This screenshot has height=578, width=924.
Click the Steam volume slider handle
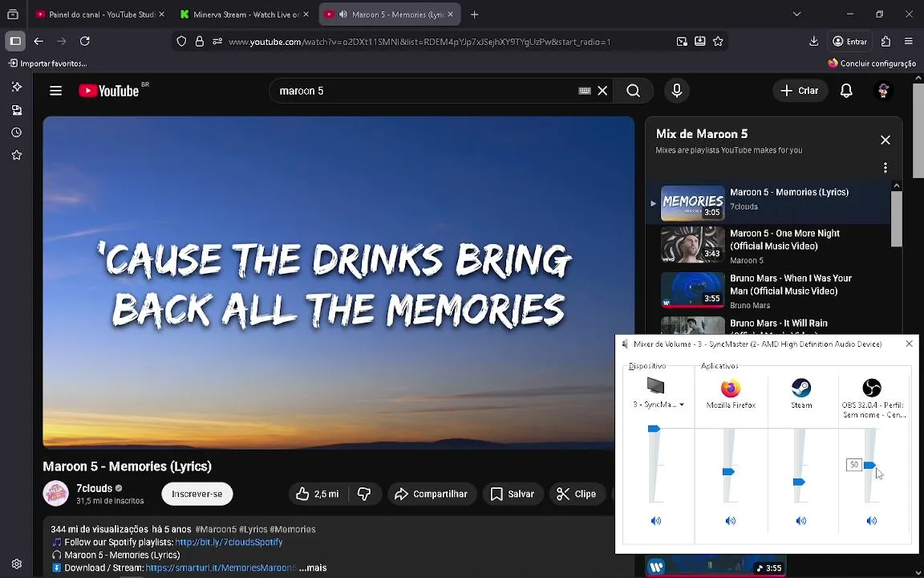point(799,482)
